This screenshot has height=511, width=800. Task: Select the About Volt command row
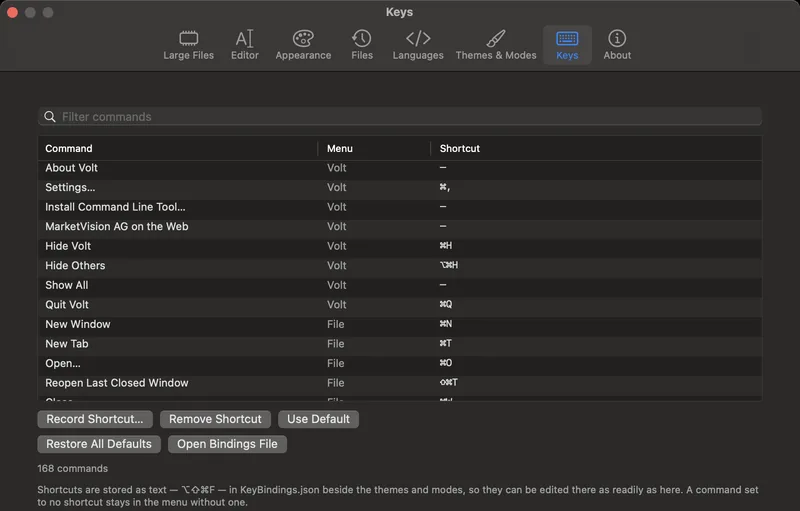(399, 168)
